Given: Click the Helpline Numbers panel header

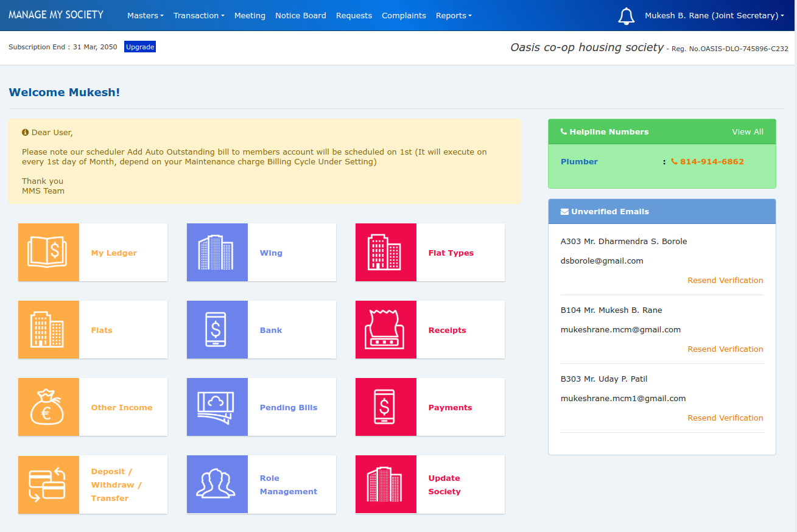Looking at the screenshot, I should pos(662,131).
